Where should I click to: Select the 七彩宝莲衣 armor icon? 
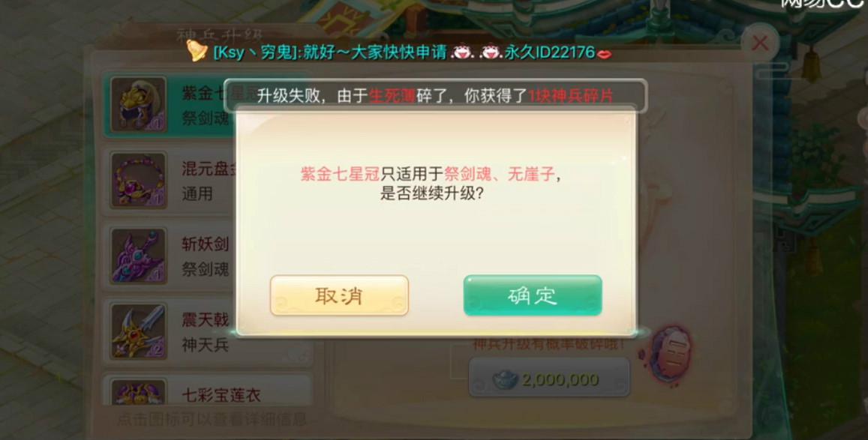pos(138,392)
